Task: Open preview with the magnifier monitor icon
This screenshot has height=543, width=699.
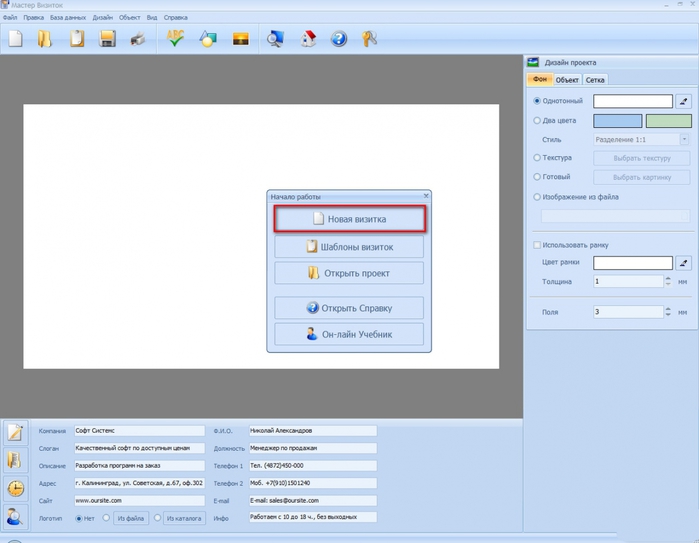Action: (x=275, y=39)
